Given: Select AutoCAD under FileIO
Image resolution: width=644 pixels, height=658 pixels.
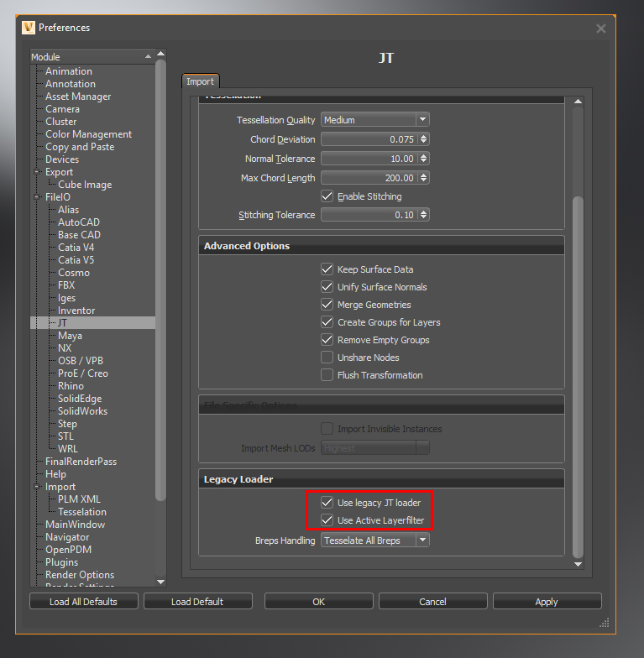Looking at the screenshot, I should pyautogui.click(x=79, y=222).
